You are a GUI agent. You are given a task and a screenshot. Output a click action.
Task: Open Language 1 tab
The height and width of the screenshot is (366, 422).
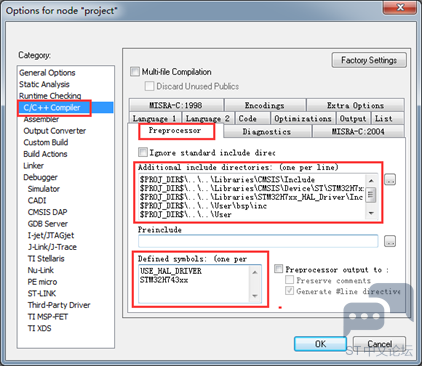click(x=155, y=118)
